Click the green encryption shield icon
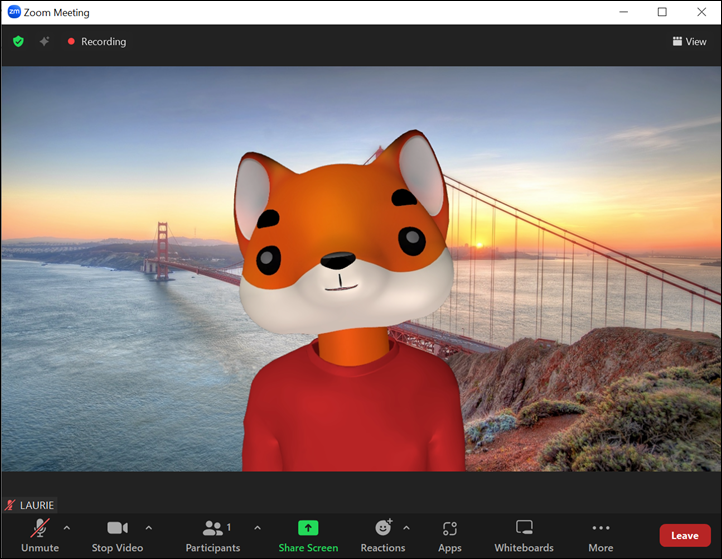 click(18, 42)
